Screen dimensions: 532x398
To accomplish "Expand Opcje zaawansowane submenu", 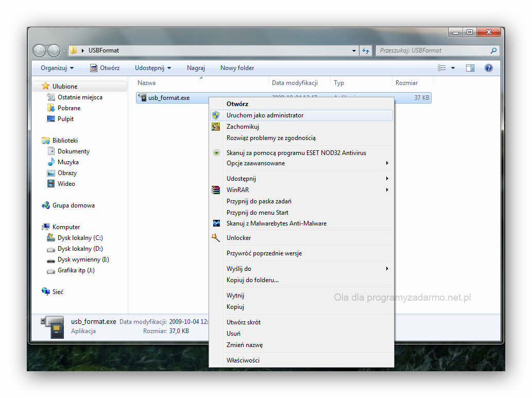I will [387, 163].
